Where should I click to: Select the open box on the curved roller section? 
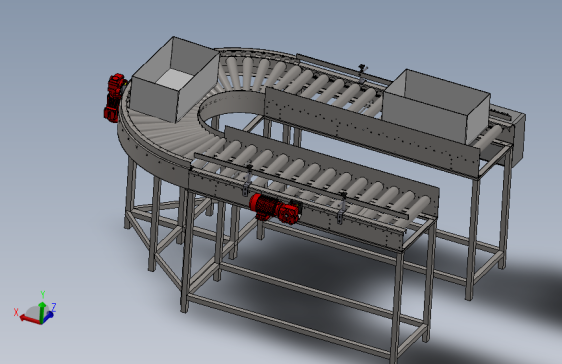click(x=175, y=80)
